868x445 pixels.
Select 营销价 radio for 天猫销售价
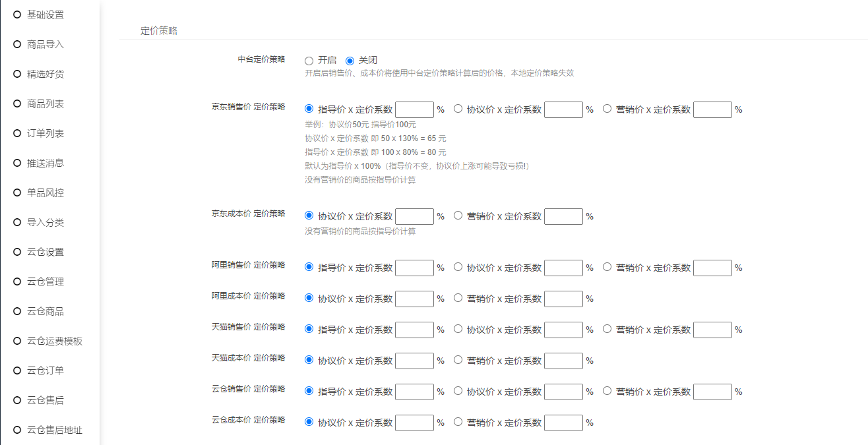[x=607, y=329]
